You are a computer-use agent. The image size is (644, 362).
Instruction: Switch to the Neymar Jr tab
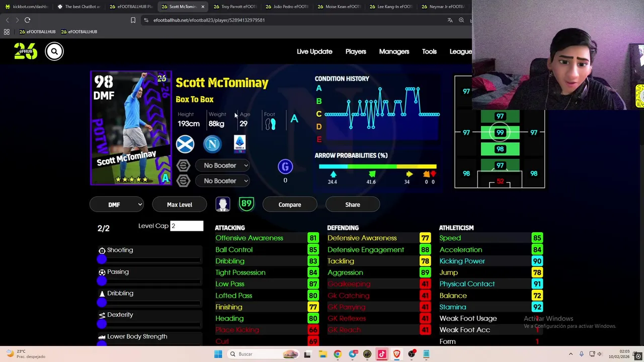tap(443, 7)
